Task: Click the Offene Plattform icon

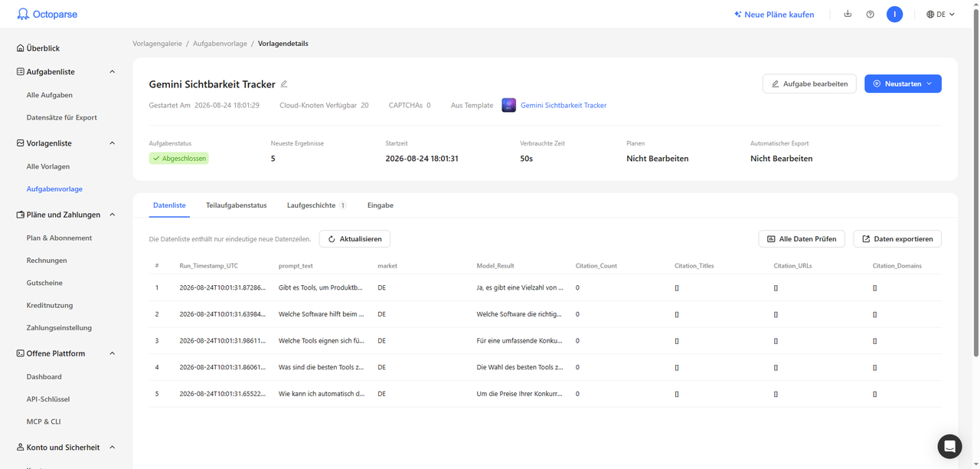Action: pyautogui.click(x=21, y=353)
